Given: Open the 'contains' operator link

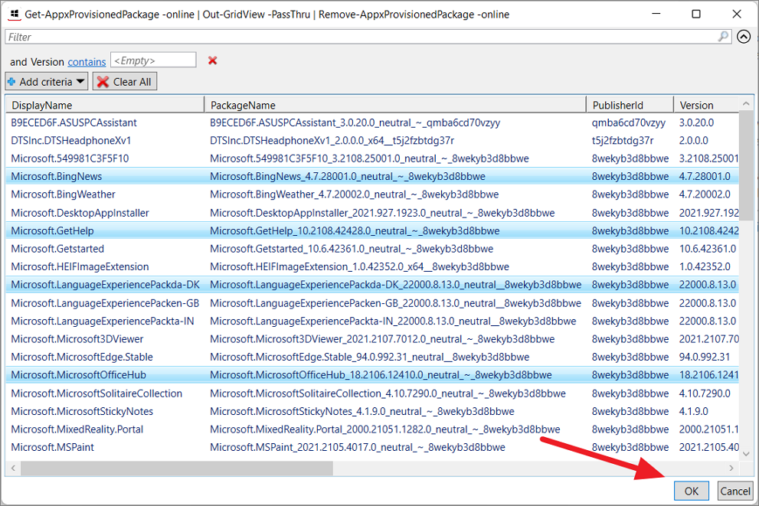Looking at the screenshot, I should point(87,62).
